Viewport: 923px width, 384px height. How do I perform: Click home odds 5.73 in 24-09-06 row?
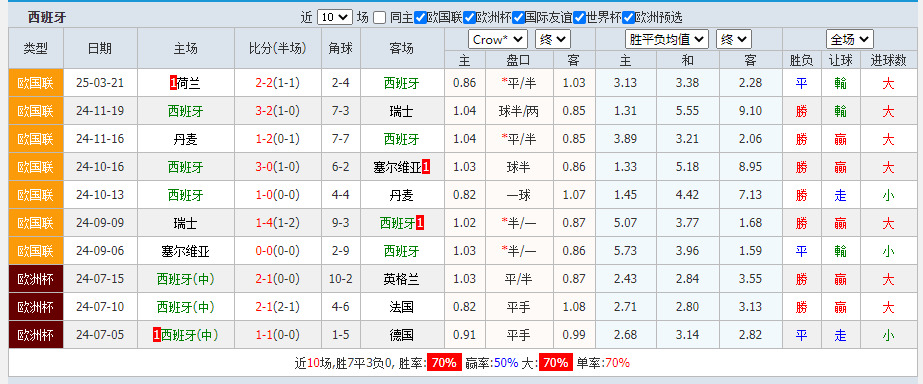tap(625, 251)
